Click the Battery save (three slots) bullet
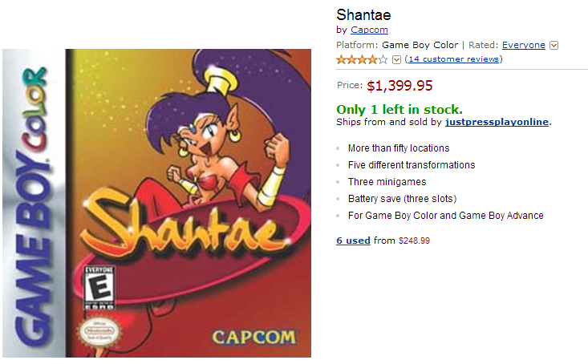Image resolution: width=588 pixels, height=364 pixels. [402, 199]
